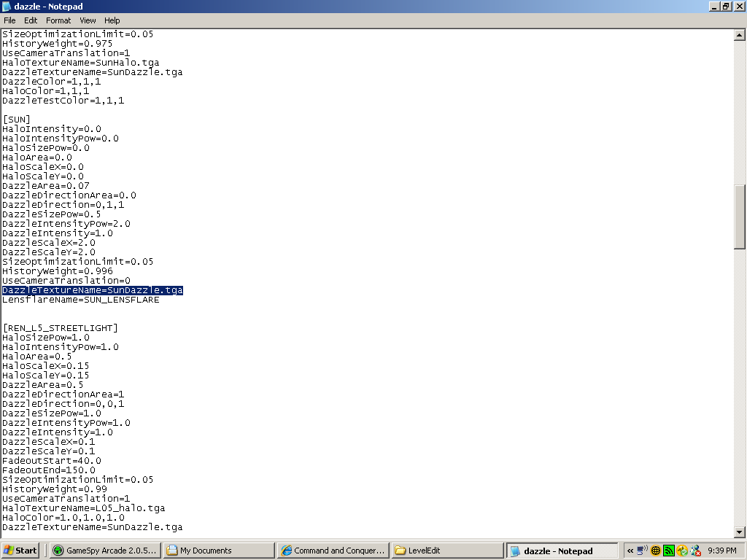Image resolution: width=747 pixels, height=560 pixels.
Task: Click the scroll up arrow
Action: coord(740,35)
